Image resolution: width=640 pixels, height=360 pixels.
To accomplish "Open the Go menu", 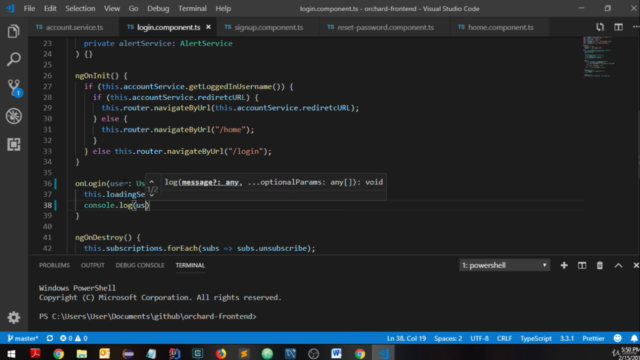I will click(x=133, y=8).
